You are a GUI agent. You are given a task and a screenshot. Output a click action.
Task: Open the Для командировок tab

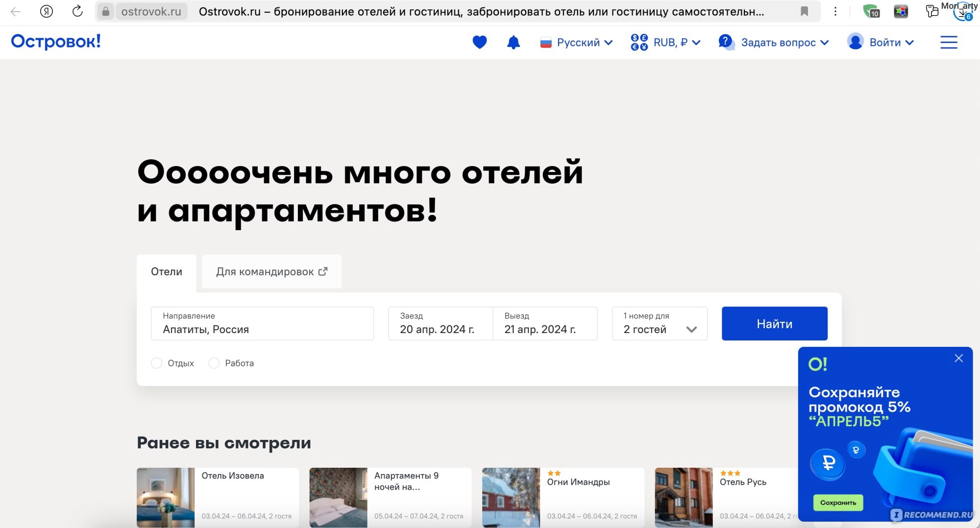coord(272,272)
